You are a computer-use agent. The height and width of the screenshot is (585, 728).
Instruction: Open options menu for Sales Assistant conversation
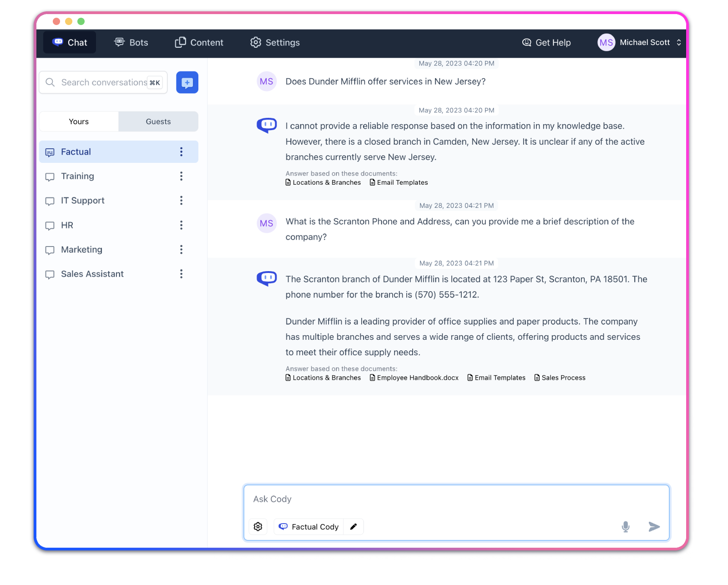(181, 274)
